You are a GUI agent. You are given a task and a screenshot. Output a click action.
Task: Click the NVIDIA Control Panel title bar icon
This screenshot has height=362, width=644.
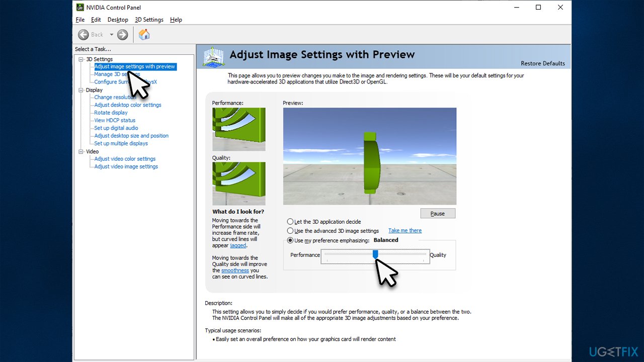80,8
